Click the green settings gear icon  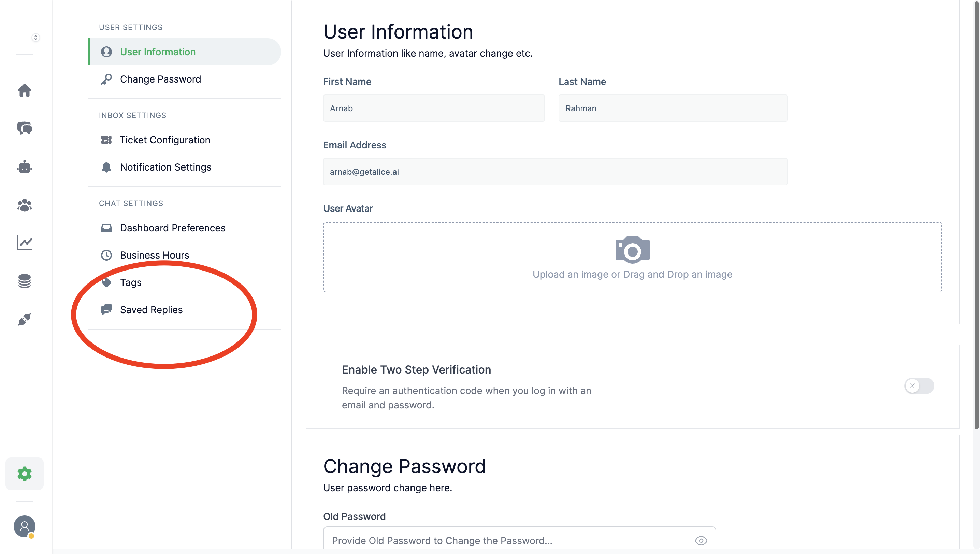pos(24,474)
